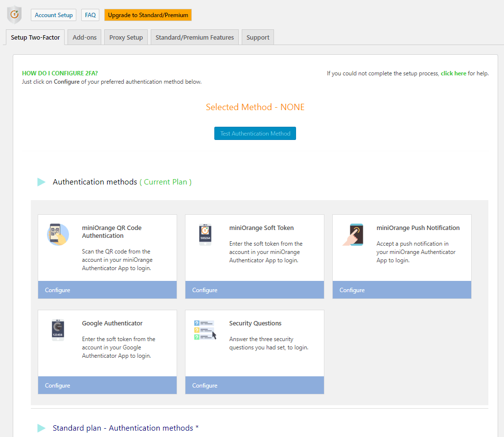The width and height of the screenshot is (504, 437).
Task: Click 'Answer the three security questions' text
Action: pyautogui.click(x=269, y=343)
